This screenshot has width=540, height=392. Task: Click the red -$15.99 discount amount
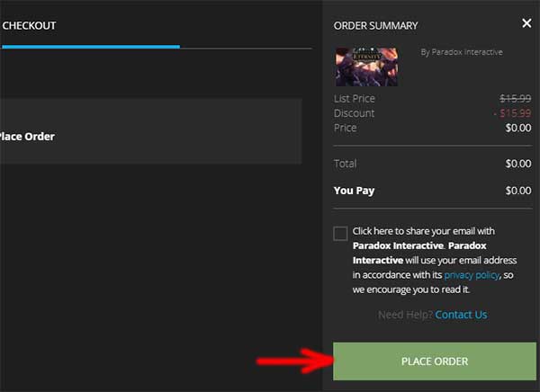tap(511, 113)
